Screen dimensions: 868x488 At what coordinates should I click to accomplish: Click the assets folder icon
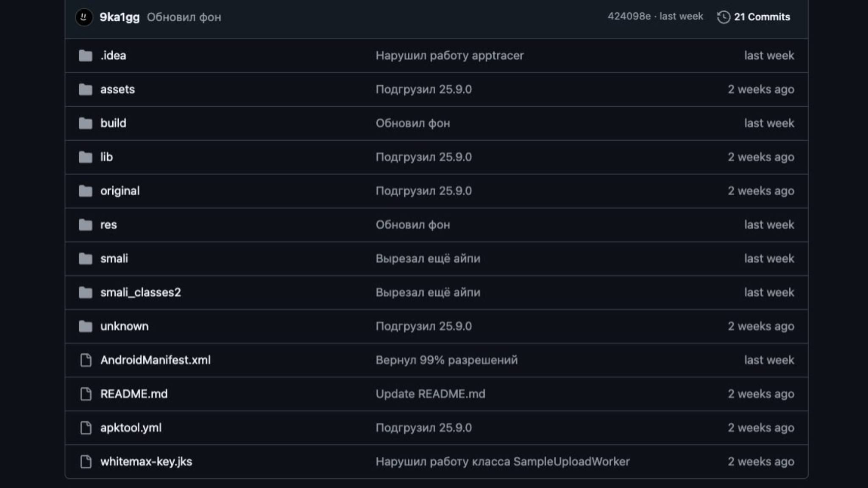click(86, 89)
